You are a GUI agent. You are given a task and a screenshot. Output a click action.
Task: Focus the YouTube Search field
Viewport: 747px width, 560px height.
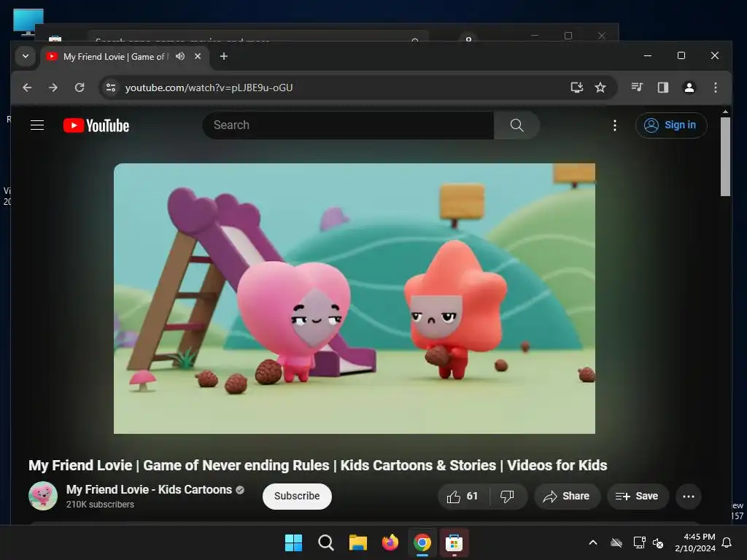(x=348, y=125)
